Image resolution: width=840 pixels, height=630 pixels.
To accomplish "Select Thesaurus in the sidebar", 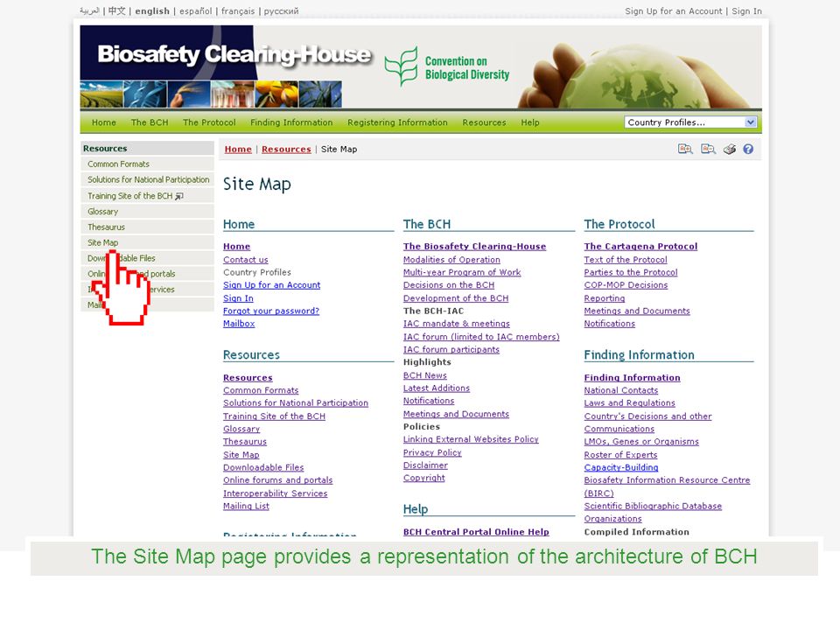I will pyautogui.click(x=147, y=227).
